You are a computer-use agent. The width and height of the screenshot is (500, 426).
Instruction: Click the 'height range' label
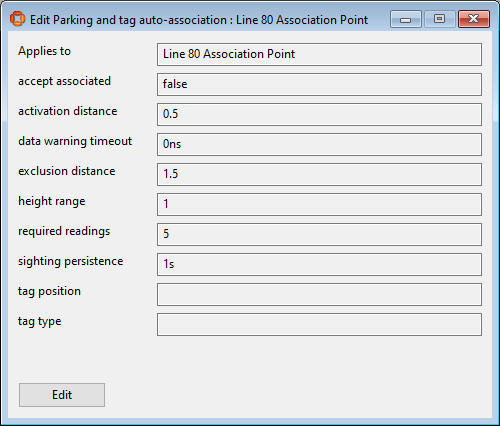click(x=52, y=201)
